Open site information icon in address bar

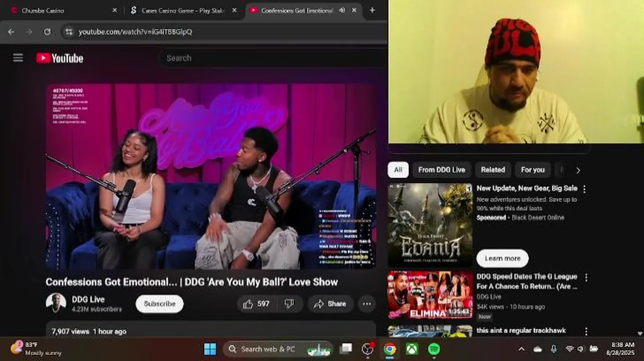coord(68,32)
